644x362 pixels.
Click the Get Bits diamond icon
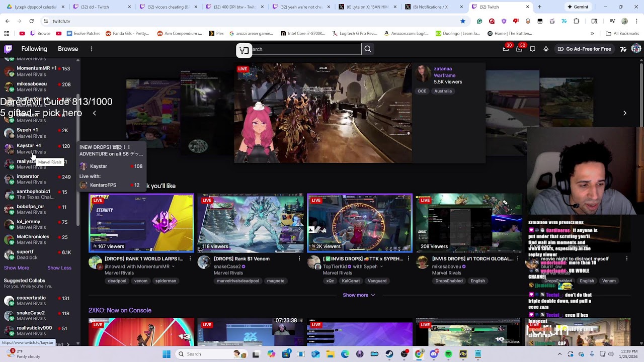[x=546, y=49]
